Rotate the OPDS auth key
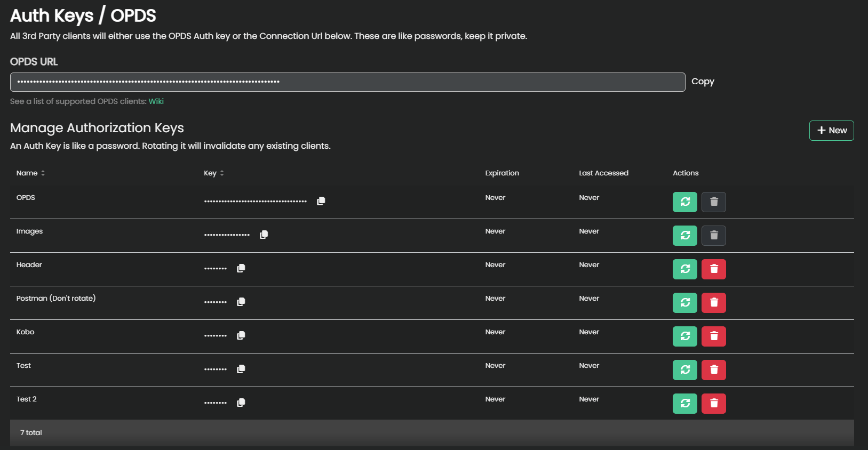This screenshot has width=868, height=450. click(684, 202)
